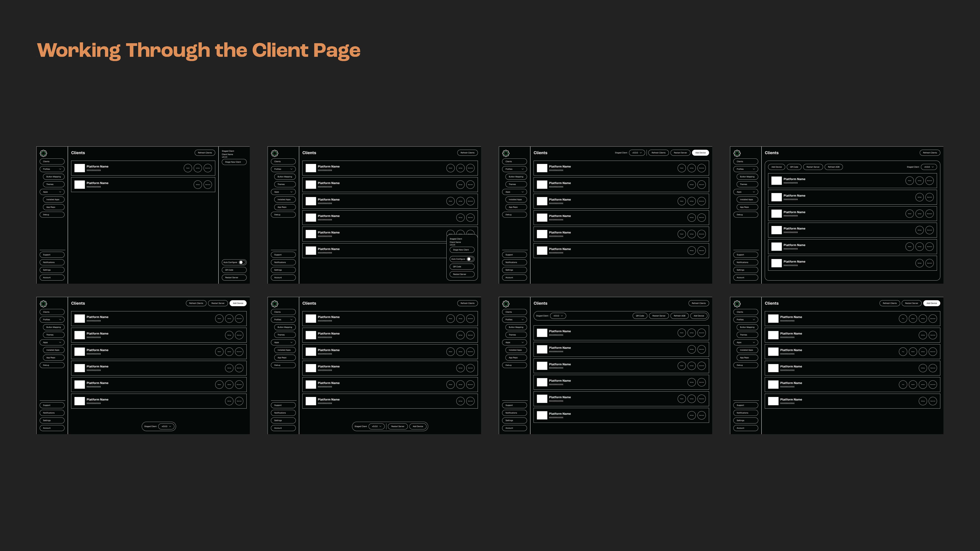
Task: Click Refresh ADB button in top-right wireframe
Action: pos(834,167)
